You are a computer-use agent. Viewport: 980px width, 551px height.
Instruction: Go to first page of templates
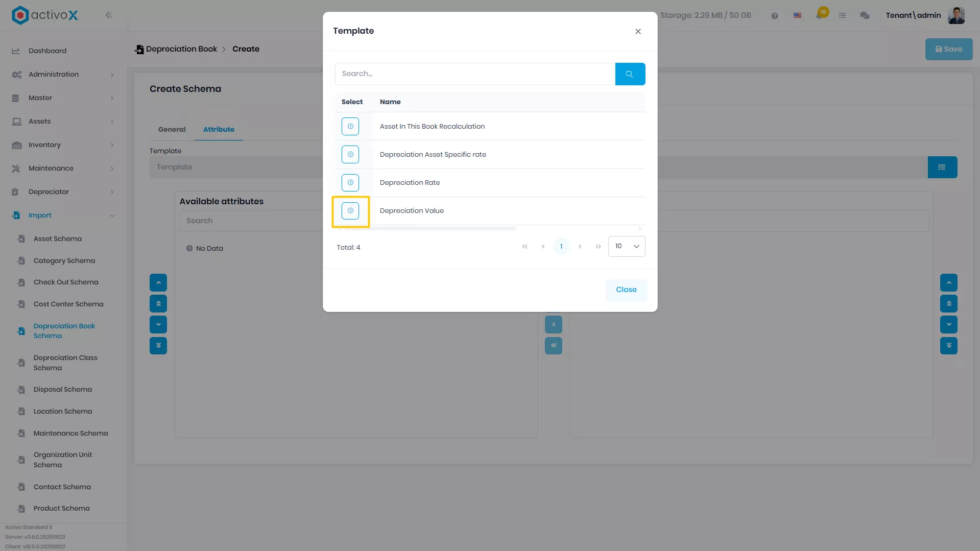524,247
